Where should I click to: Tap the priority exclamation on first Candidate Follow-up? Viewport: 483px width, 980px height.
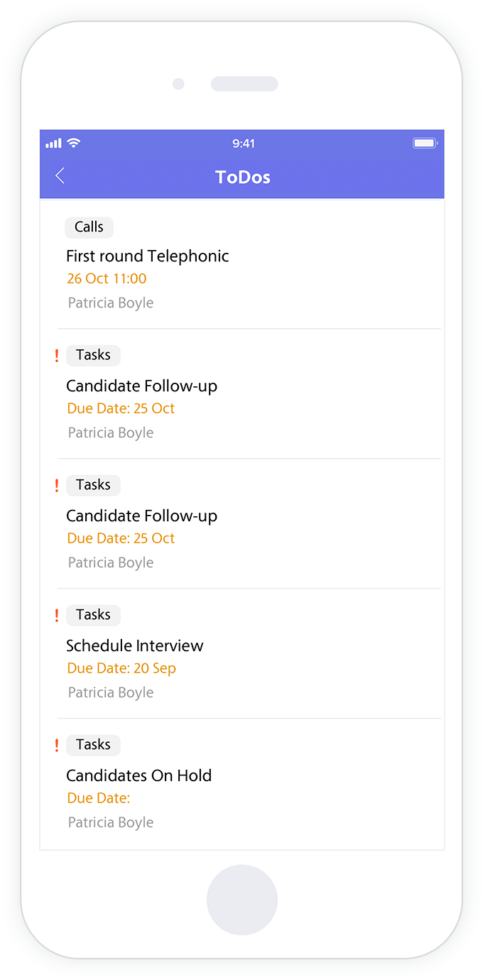[57, 356]
